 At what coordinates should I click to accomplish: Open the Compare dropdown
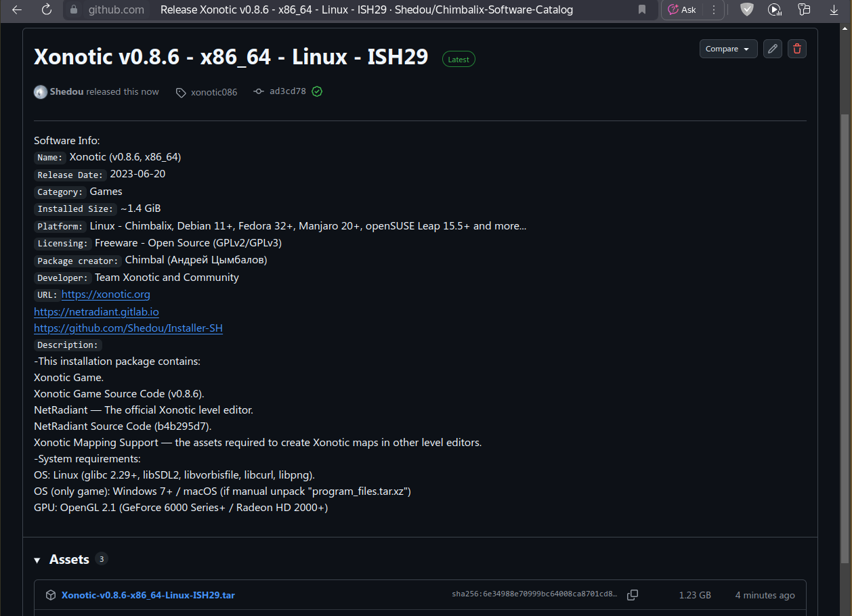(x=728, y=49)
